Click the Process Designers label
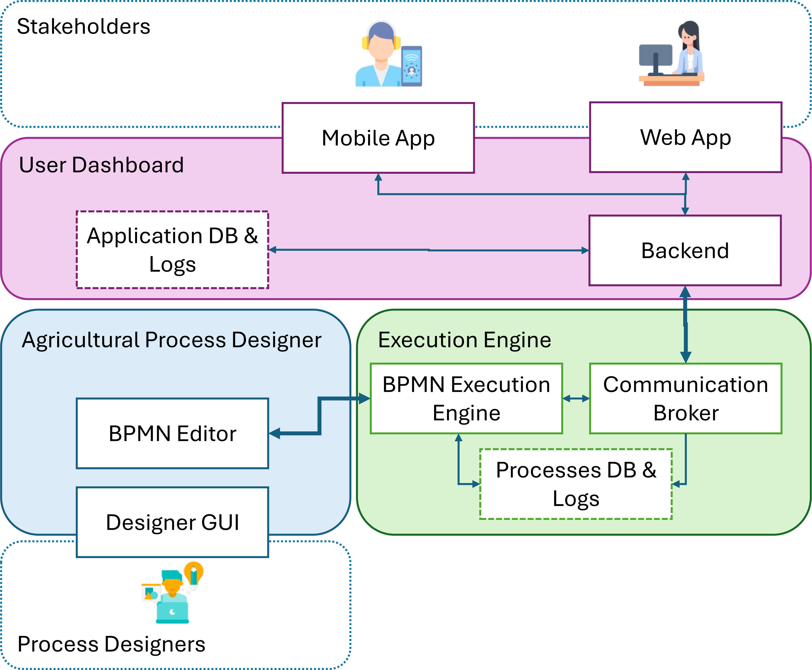Screen dimensions: 812x670 point(111,644)
